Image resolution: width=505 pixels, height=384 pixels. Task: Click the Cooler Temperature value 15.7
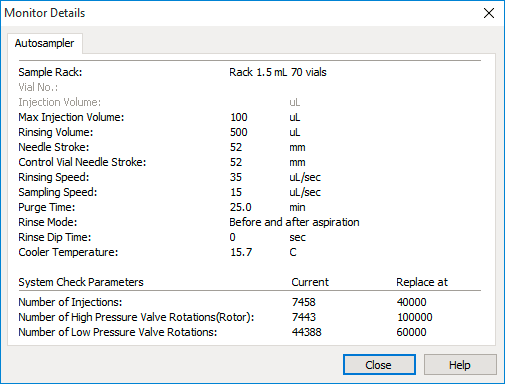point(241,252)
